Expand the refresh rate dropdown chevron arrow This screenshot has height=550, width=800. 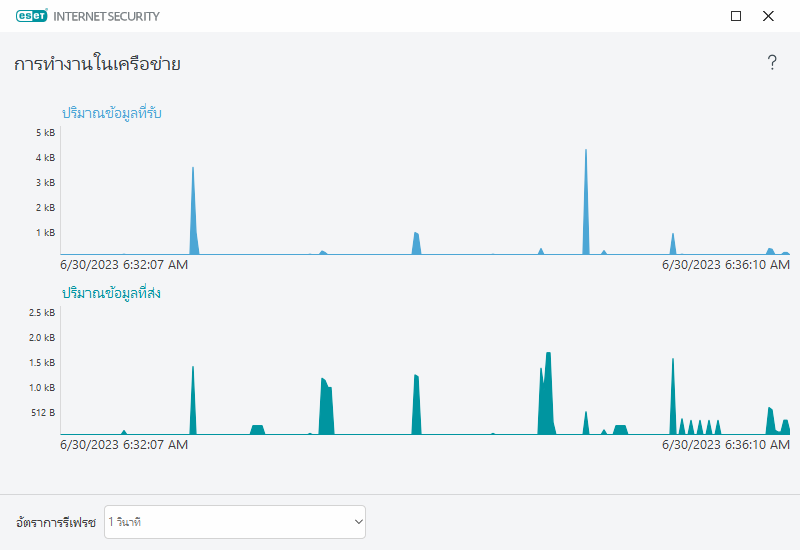[358, 522]
